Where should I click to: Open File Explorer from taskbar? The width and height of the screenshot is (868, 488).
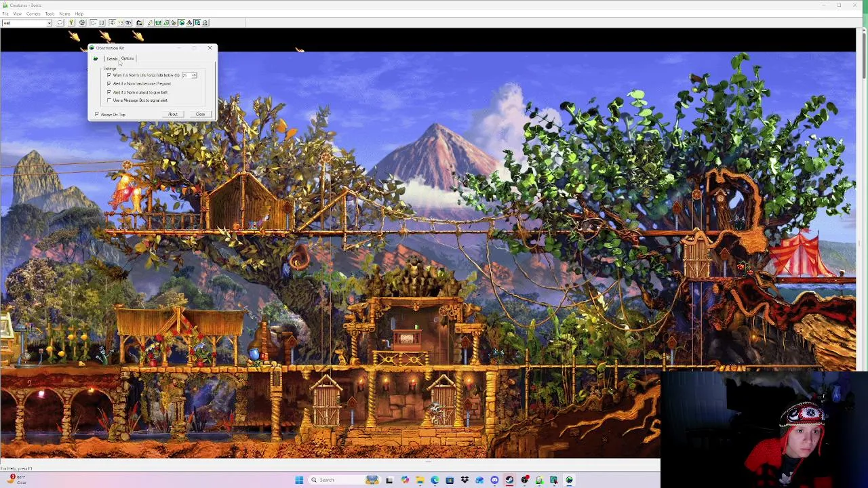coord(420,480)
